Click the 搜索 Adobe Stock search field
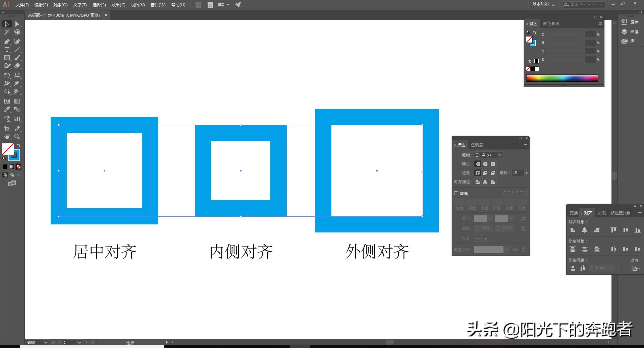Viewport: 644px width, 348px height. [x=584, y=4]
